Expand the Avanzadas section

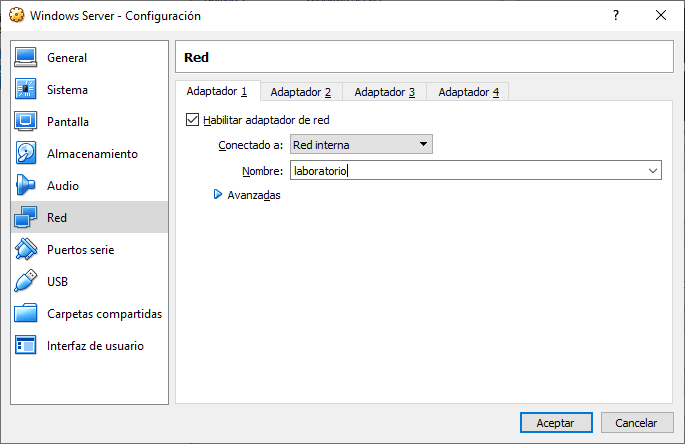[x=218, y=195]
